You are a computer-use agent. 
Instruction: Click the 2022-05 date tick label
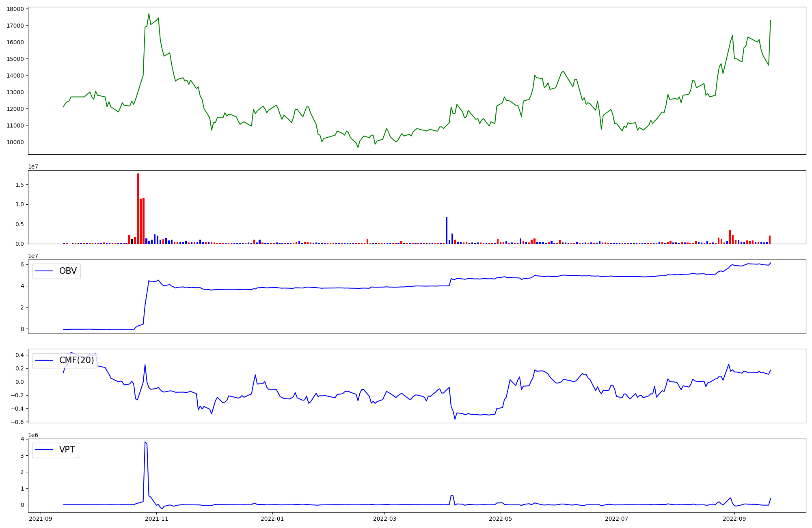[501, 519]
